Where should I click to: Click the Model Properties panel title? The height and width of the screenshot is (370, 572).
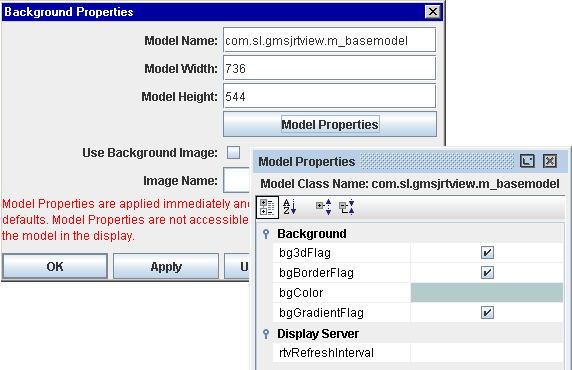click(307, 161)
